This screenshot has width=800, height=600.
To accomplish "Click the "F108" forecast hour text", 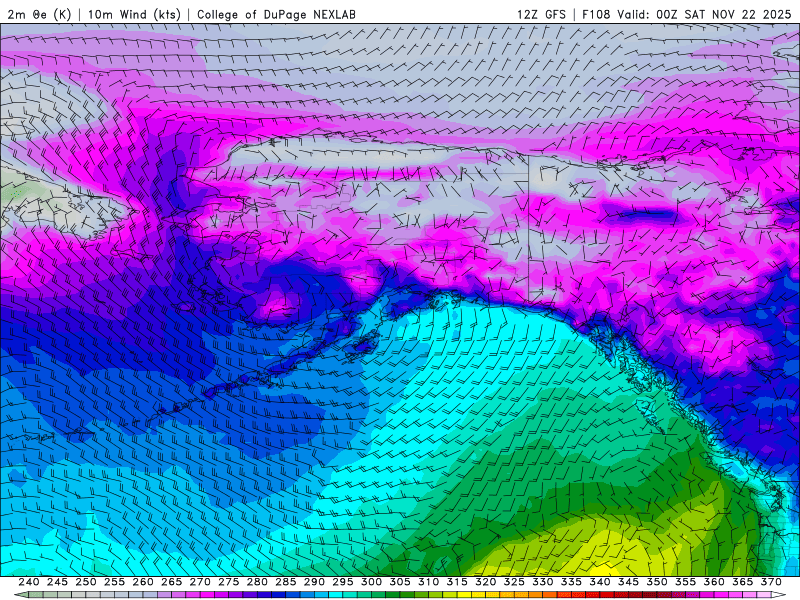I will pyautogui.click(x=596, y=14).
